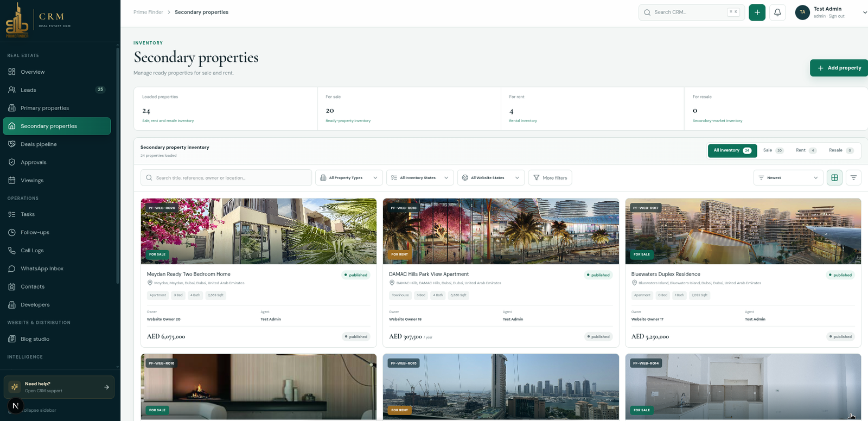
Task: Collapse the sidebar
Action: [x=38, y=410]
